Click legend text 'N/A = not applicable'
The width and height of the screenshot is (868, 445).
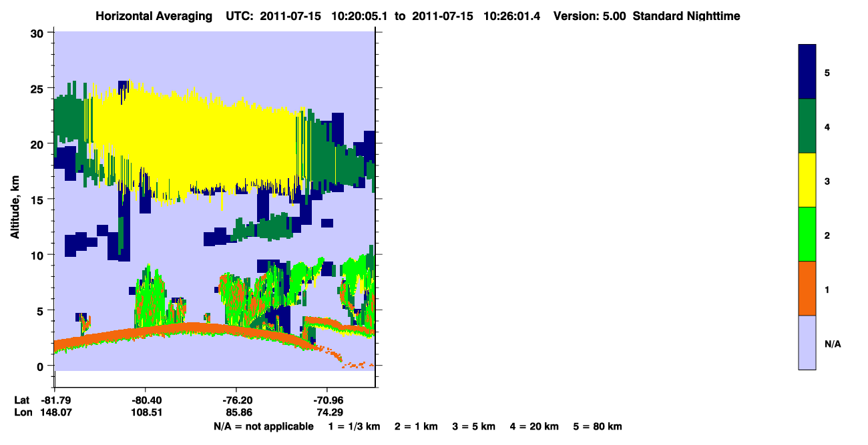[x=263, y=426]
